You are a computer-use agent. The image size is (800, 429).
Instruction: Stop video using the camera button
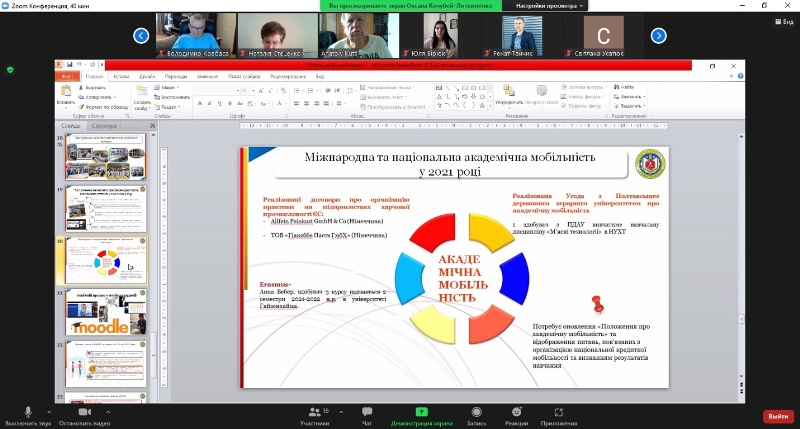click(83, 411)
